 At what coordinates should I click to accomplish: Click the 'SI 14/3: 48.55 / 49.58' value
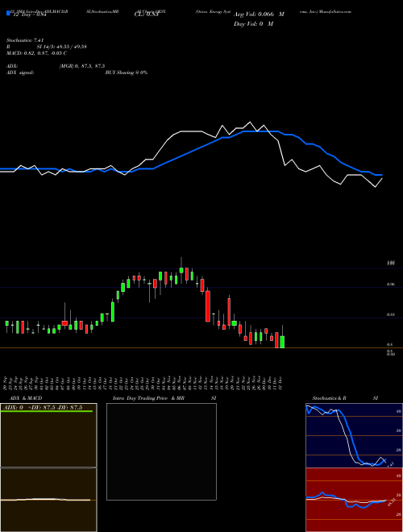point(61,47)
